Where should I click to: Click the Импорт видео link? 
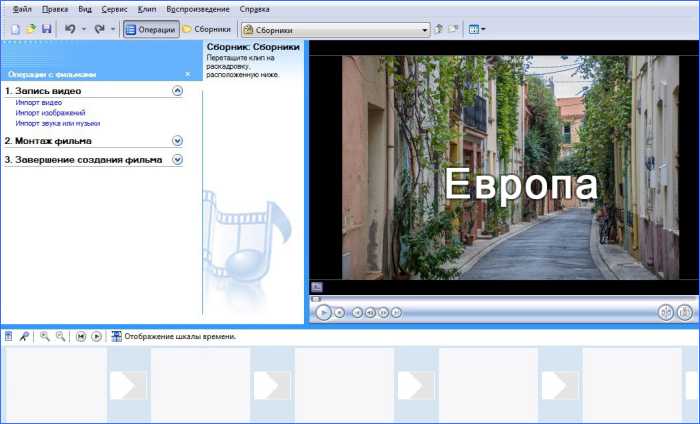[x=39, y=103]
